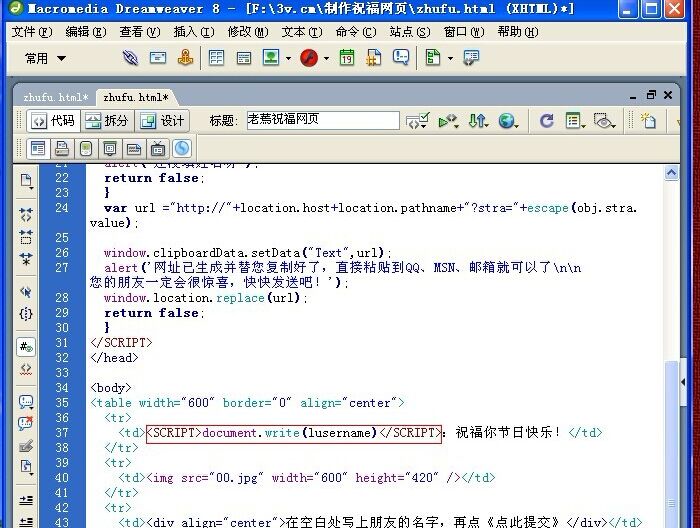Open the 插入 menu
Viewport: 700px width, 528px height.
coord(194,32)
